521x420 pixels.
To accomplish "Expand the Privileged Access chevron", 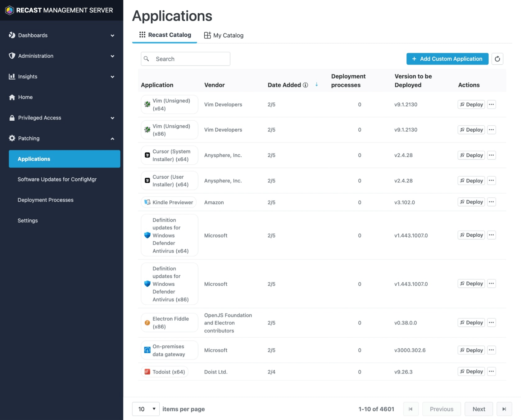I will [112, 118].
